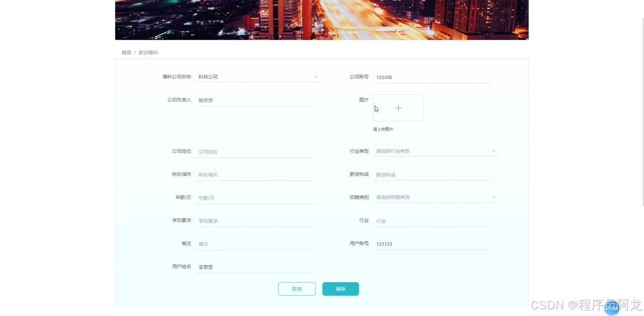This screenshot has width=644, height=316.
Task: Click the 行业类型 dropdown chevron icon
Action: click(x=493, y=151)
